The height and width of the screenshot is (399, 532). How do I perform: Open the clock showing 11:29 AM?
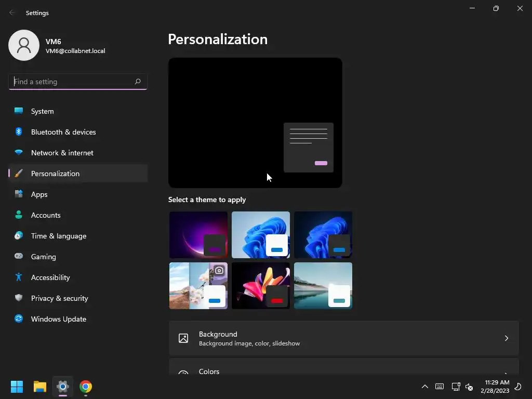(495, 387)
